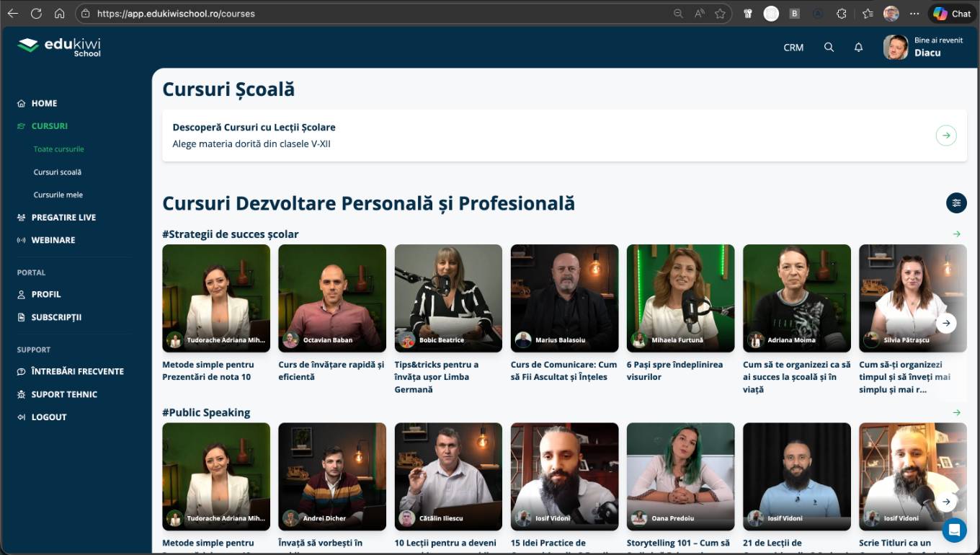Collapse the CURSURI sidebar section
Screen dimensions: 980x555
coord(49,126)
